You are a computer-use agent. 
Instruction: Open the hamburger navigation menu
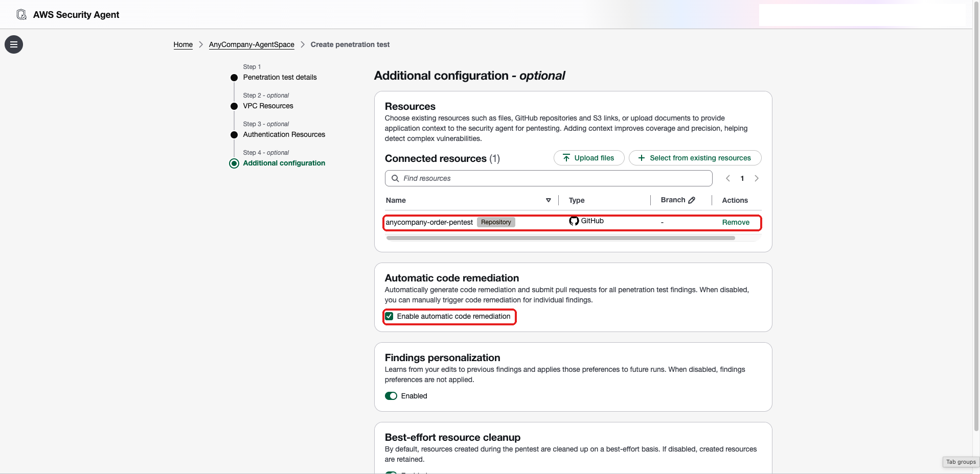[x=14, y=44]
